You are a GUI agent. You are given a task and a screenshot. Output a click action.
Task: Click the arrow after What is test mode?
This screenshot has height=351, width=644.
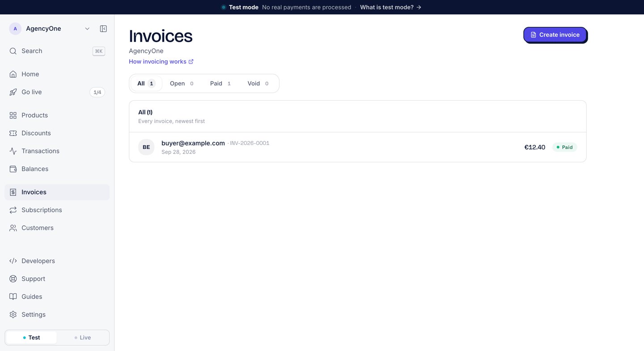point(419,7)
